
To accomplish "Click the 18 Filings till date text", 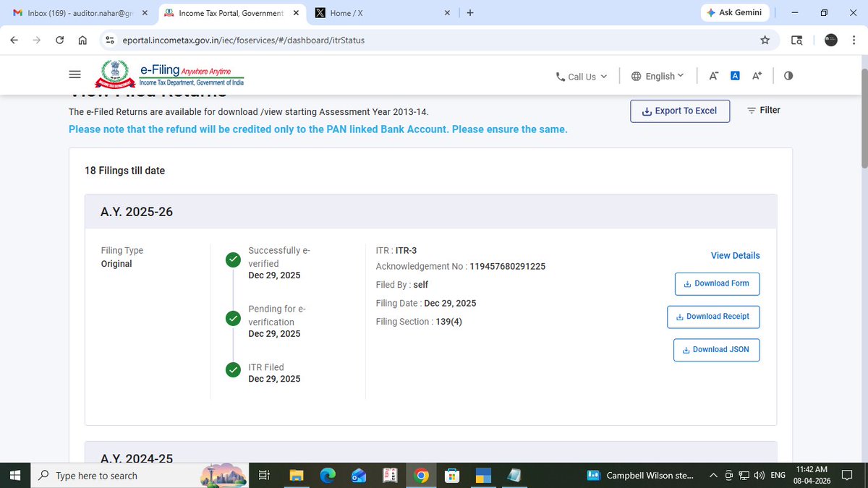I will [x=125, y=171].
